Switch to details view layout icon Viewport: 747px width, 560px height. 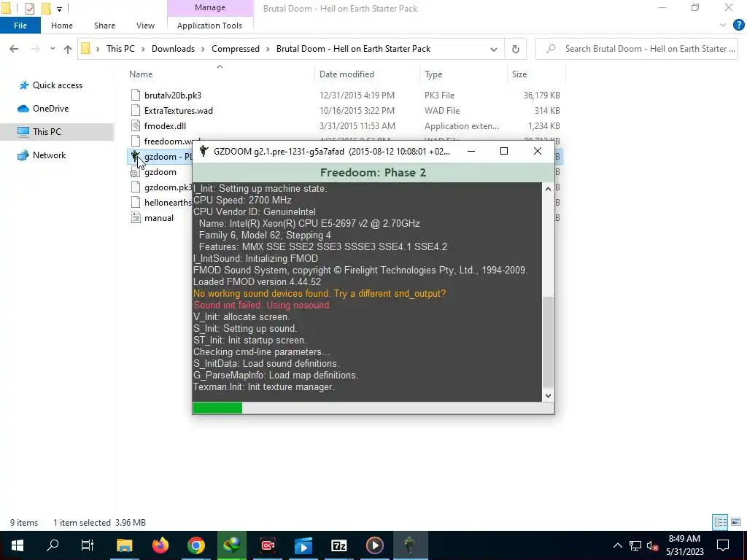pyautogui.click(x=720, y=522)
